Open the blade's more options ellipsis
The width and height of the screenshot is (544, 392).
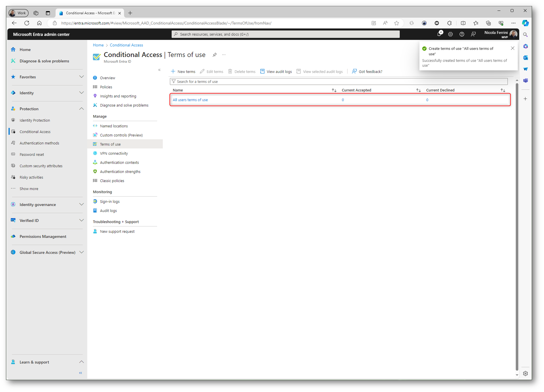click(224, 55)
